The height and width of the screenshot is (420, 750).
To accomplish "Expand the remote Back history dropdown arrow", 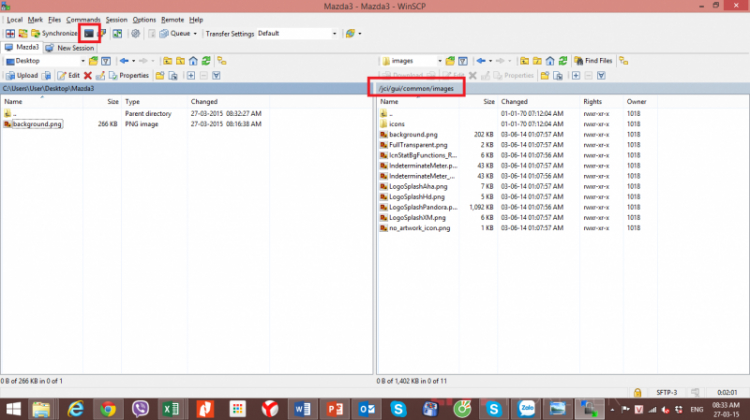I will [x=490, y=61].
